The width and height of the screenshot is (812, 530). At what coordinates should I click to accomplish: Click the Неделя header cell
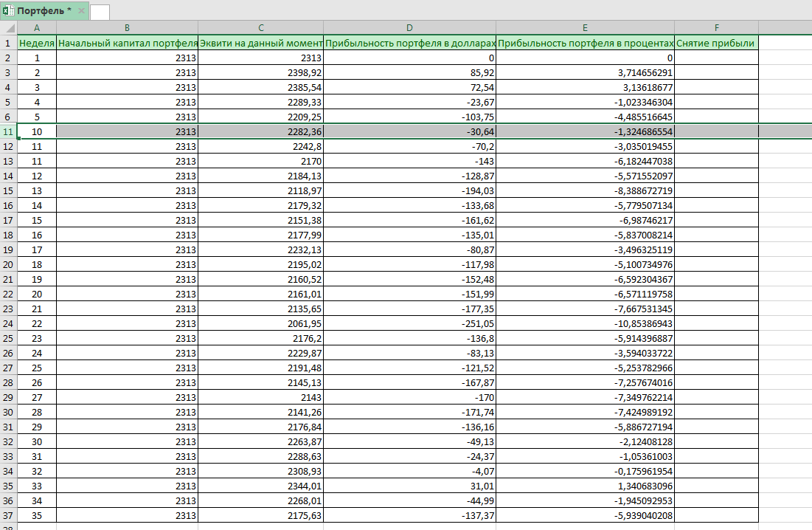coord(37,43)
